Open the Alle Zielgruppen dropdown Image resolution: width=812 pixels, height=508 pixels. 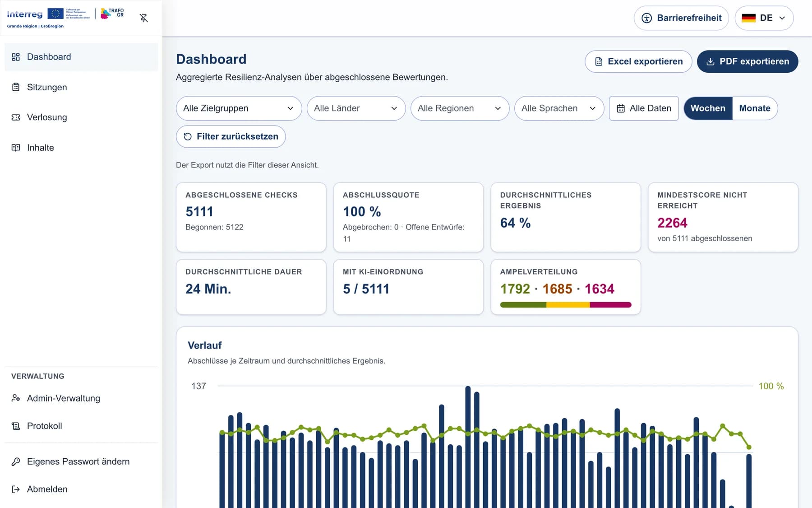239,108
